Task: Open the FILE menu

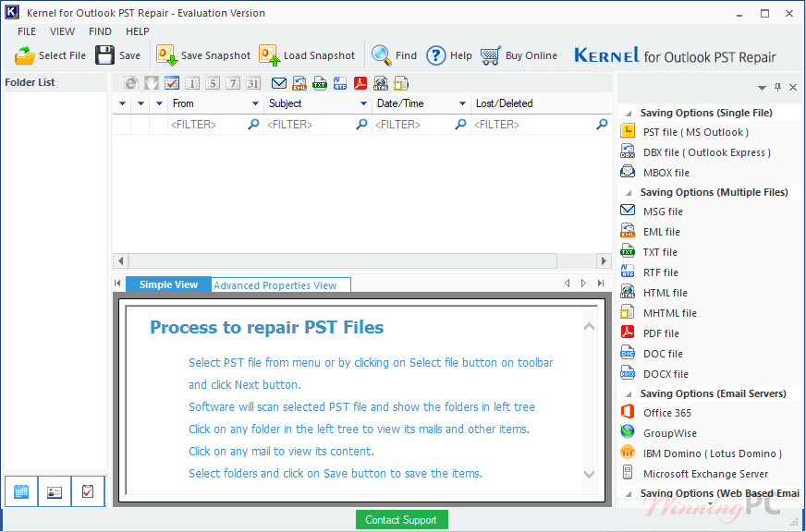Action: (27, 31)
